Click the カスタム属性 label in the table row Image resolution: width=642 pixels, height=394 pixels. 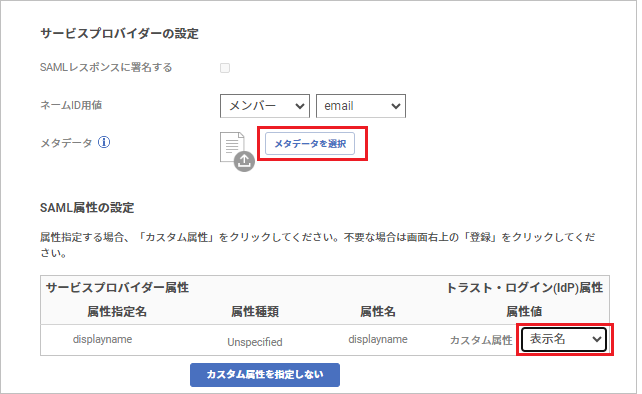[481, 340]
